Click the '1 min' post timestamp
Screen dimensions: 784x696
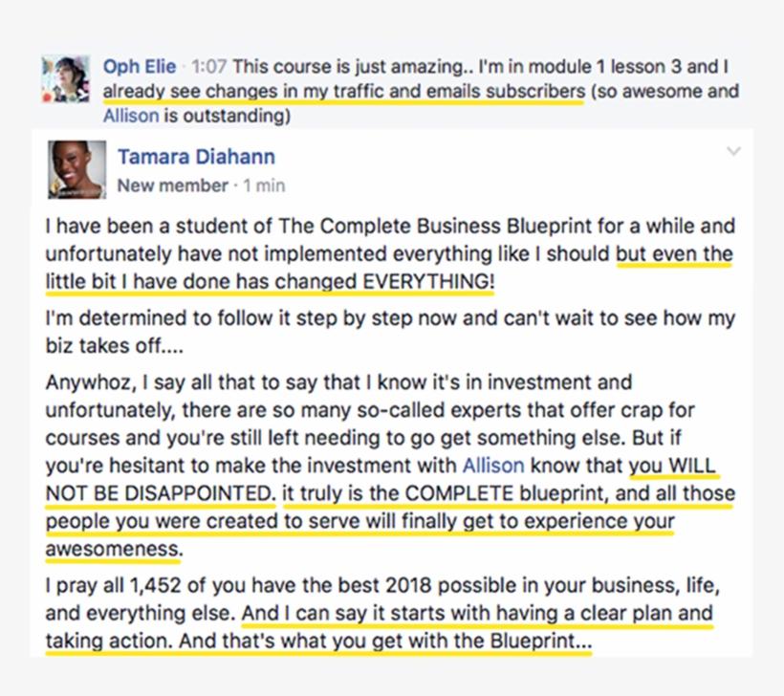264,185
